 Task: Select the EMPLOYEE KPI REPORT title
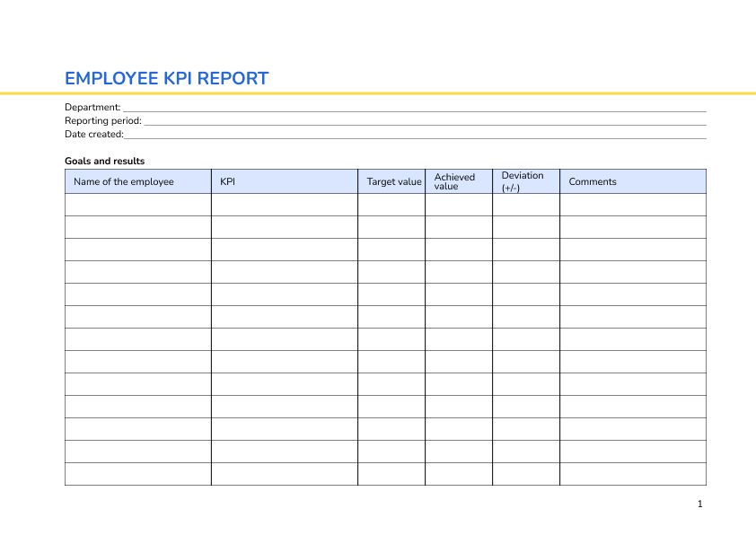(166, 79)
